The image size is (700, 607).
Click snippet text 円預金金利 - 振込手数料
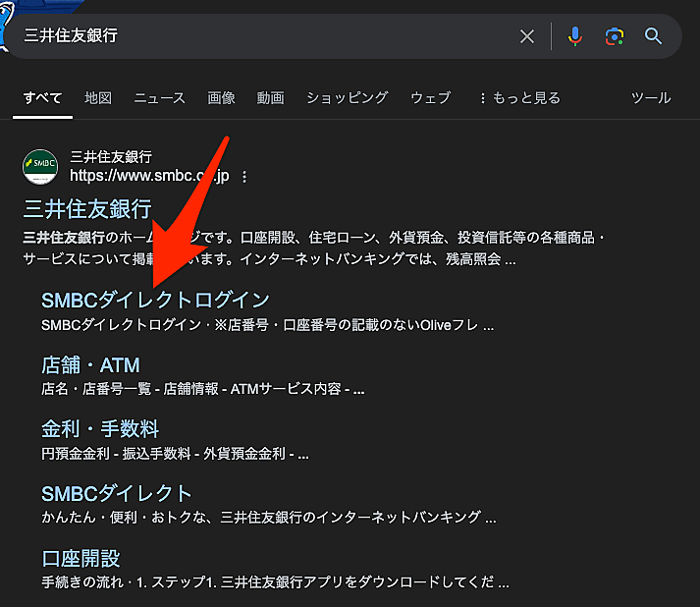[116, 454]
